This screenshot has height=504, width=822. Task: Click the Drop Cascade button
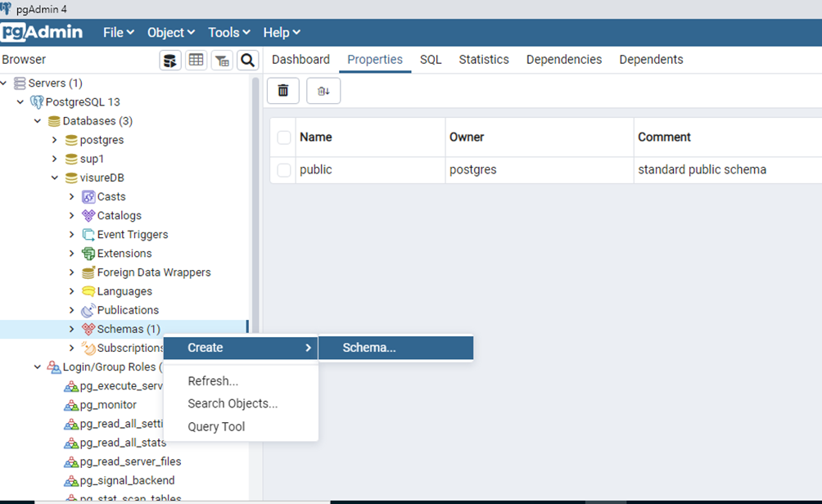[x=323, y=91]
